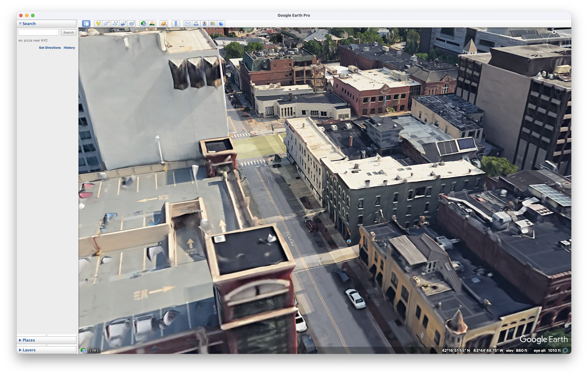This screenshot has width=588, height=376.
Task: Toggle the sidebar visibility button
Action: [x=86, y=24]
